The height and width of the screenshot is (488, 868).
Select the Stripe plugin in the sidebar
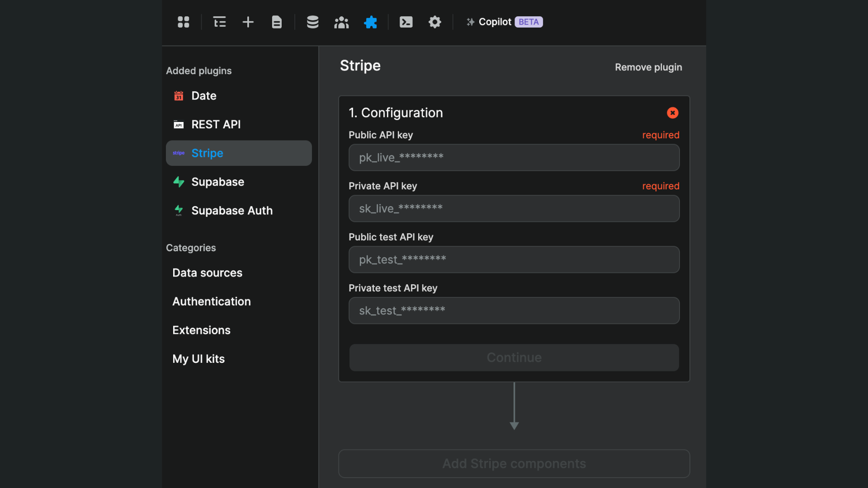207,153
